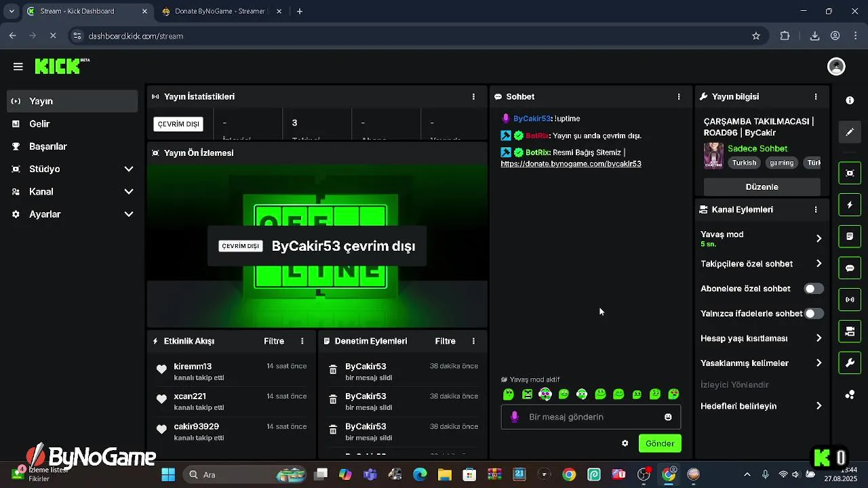This screenshot has width=868, height=488.
Task: Click the KICK beta logo
Action: 62,66
